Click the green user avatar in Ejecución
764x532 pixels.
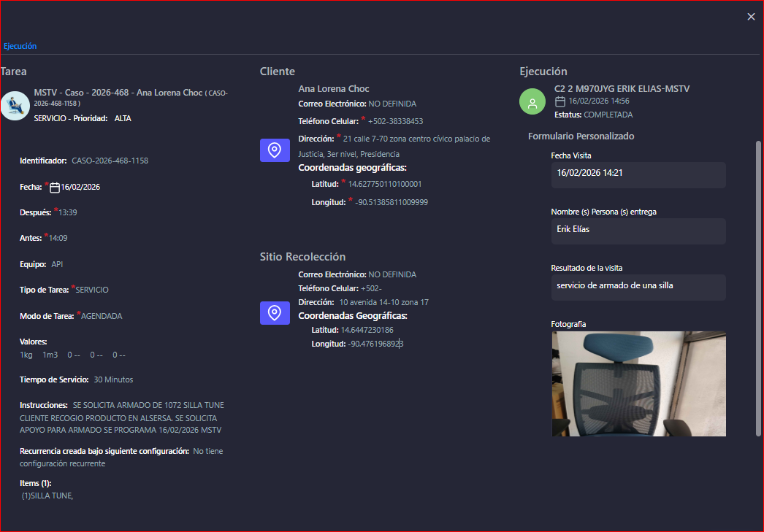coord(532,101)
